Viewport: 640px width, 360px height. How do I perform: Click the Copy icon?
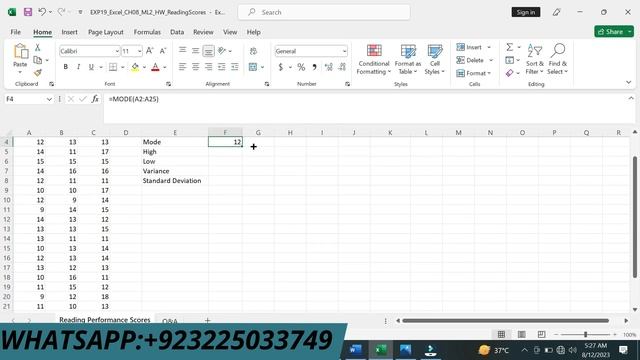point(38,60)
